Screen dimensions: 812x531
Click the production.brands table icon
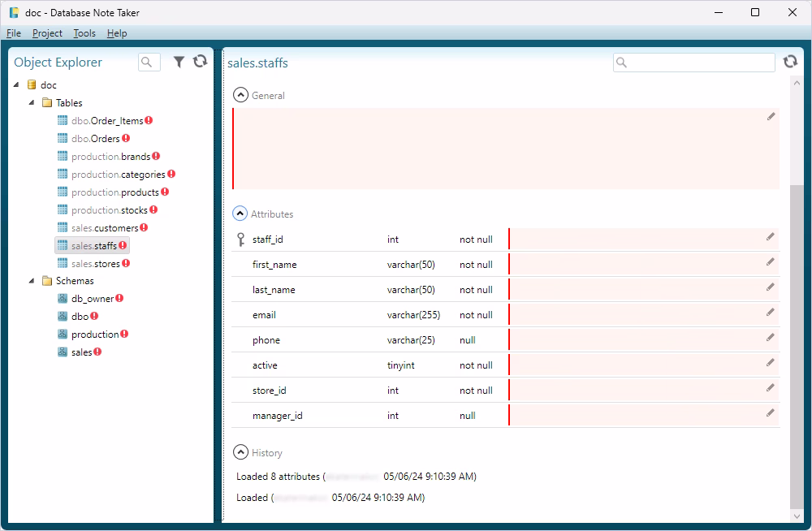[x=63, y=157]
